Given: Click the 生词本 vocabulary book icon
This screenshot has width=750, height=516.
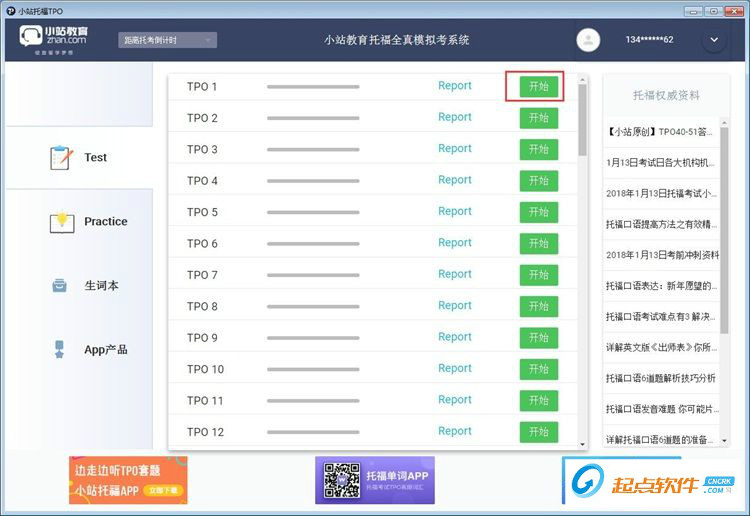Looking at the screenshot, I should pyautogui.click(x=59, y=285).
